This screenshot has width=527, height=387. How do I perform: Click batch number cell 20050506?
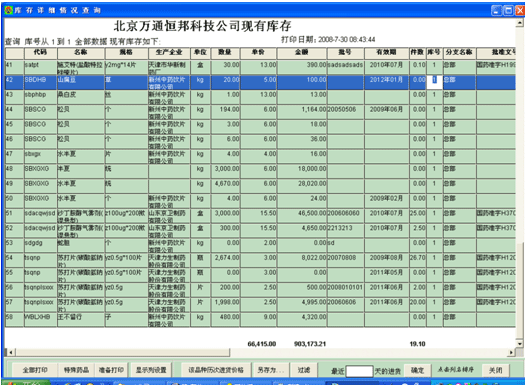[345, 112]
